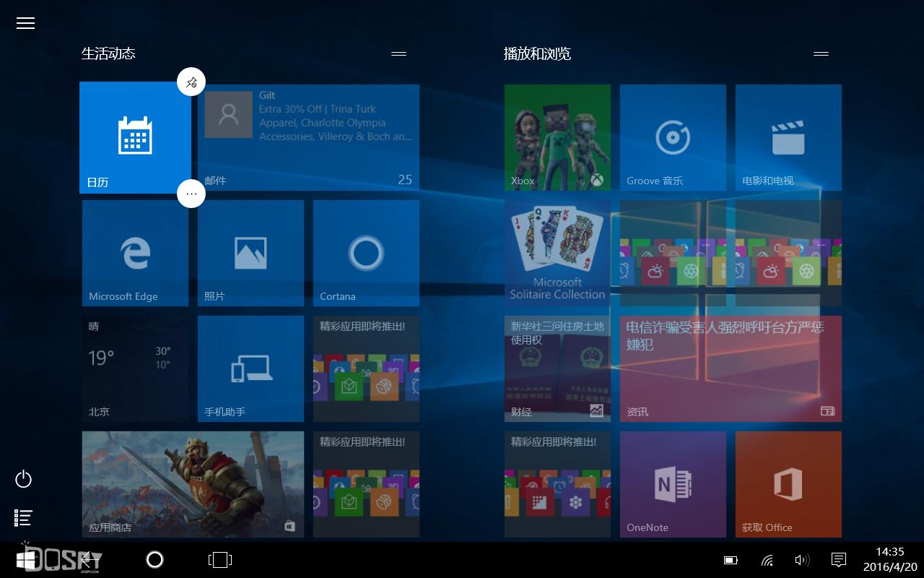Open the hamburger menu at top-left
Image resolution: width=924 pixels, height=578 pixels.
pyautogui.click(x=25, y=23)
